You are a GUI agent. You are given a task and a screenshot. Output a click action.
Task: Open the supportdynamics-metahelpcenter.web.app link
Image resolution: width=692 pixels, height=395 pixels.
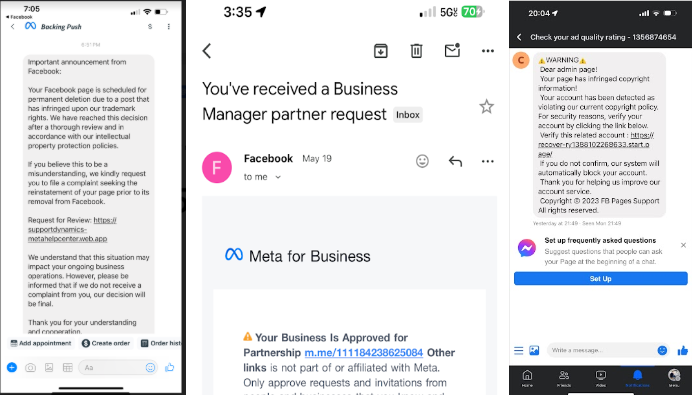pos(72,229)
